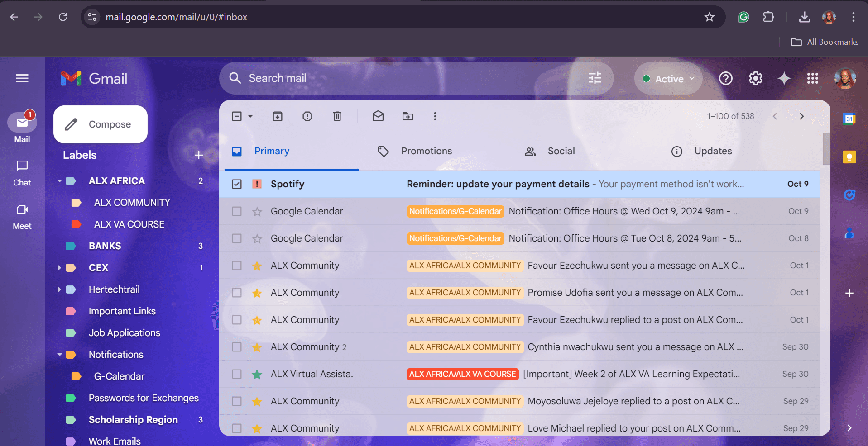Screen dimensions: 868x446
Task: Expand the Hertechtrail label
Action: (x=59, y=289)
